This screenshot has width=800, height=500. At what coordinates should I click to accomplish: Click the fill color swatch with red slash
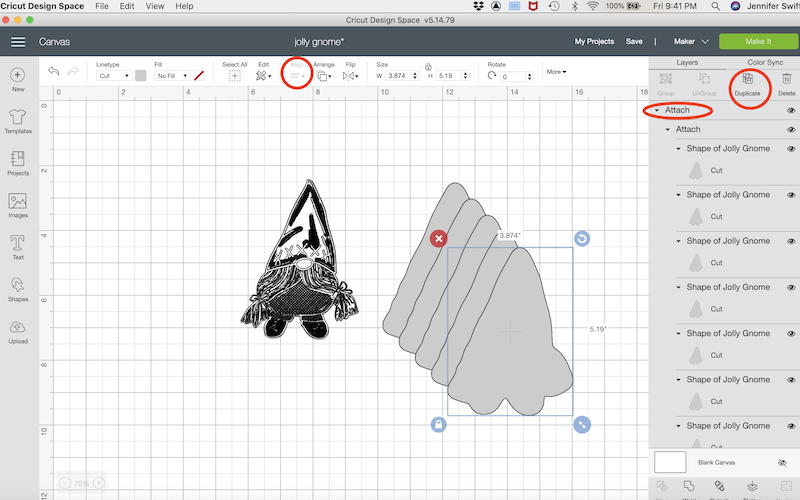pyautogui.click(x=199, y=76)
